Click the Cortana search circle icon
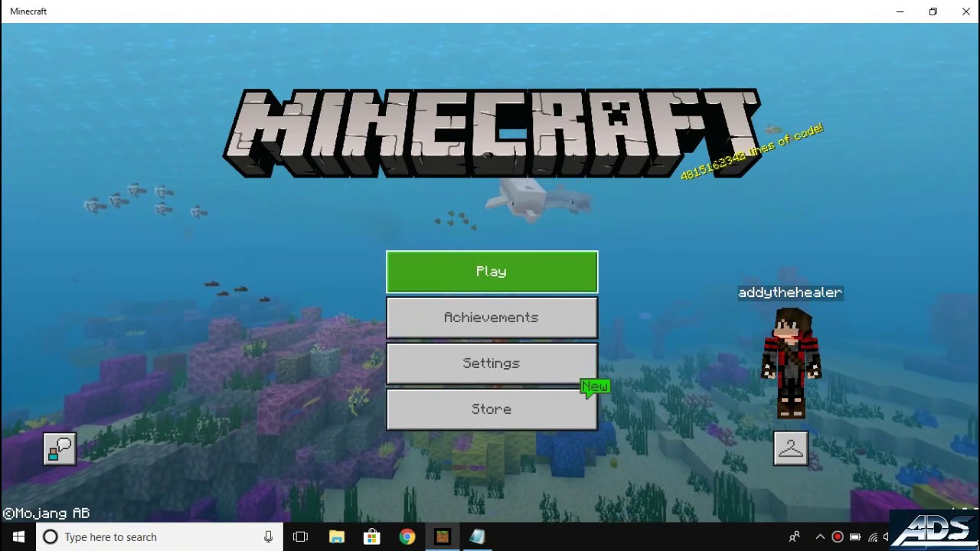The height and width of the screenshot is (551, 980). [x=51, y=537]
